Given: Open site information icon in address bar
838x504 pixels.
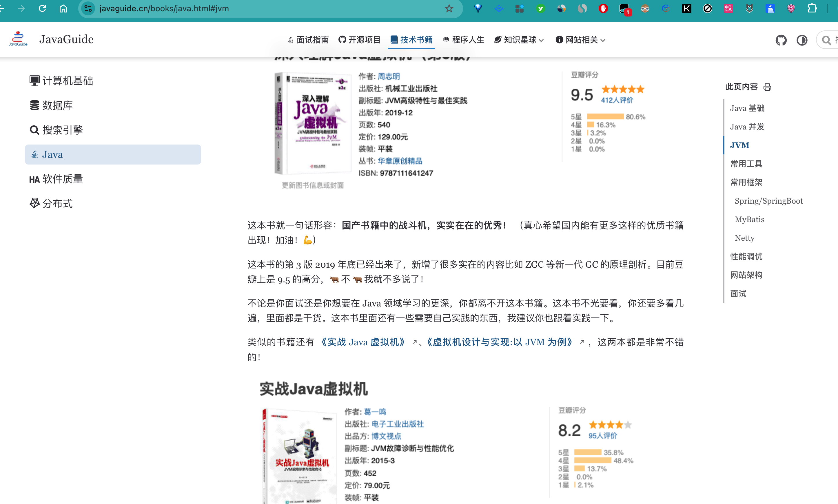Looking at the screenshot, I should (88, 8).
